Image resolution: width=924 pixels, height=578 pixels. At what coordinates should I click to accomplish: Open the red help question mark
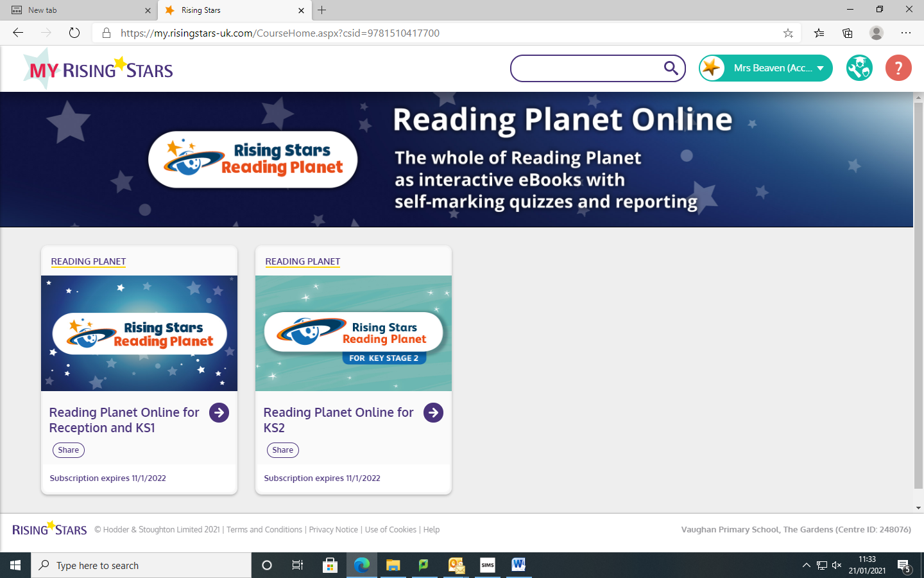coord(898,68)
